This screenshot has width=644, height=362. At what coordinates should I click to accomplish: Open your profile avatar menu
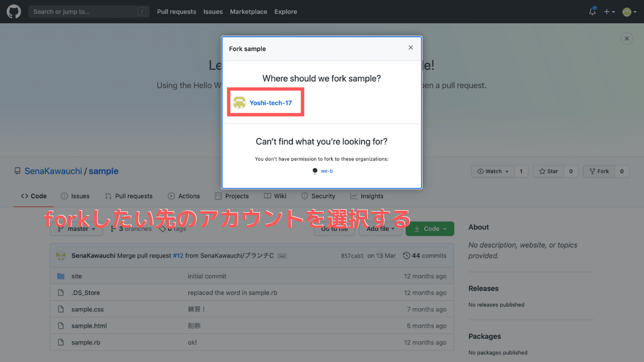point(626,11)
